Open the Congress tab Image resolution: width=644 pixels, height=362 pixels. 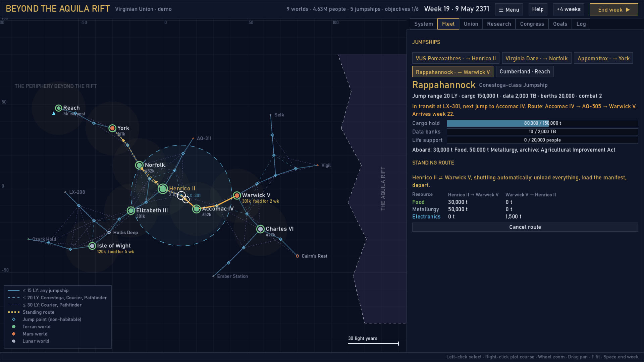pyautogui.click(x=532, y=24)
